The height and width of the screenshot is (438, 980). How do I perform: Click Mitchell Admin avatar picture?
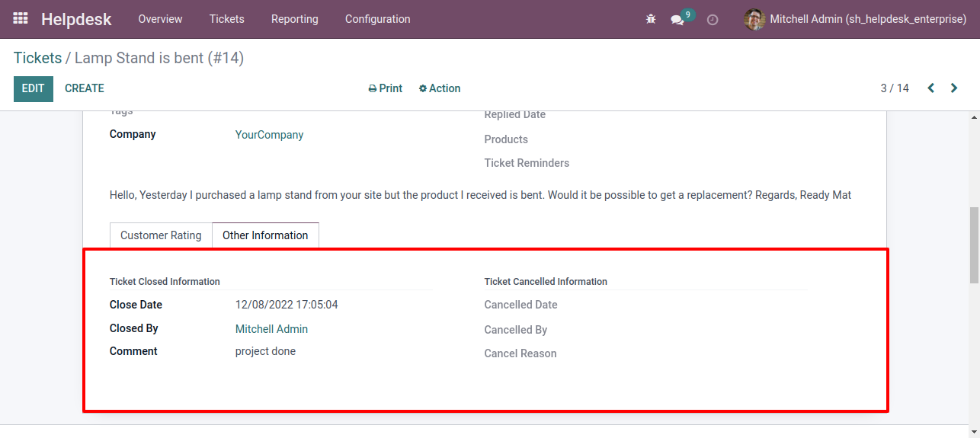pos(754,19)
